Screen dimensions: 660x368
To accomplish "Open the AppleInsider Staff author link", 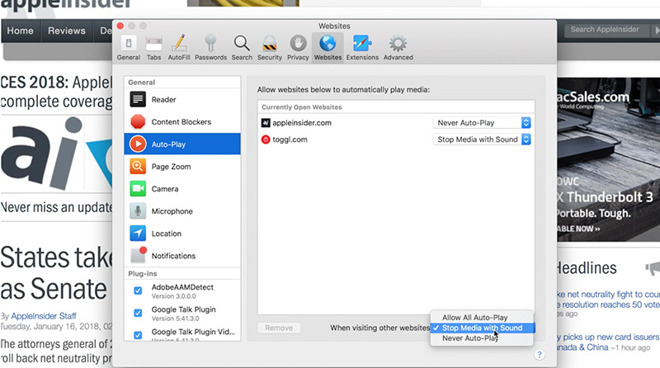I will coord(43,316).
